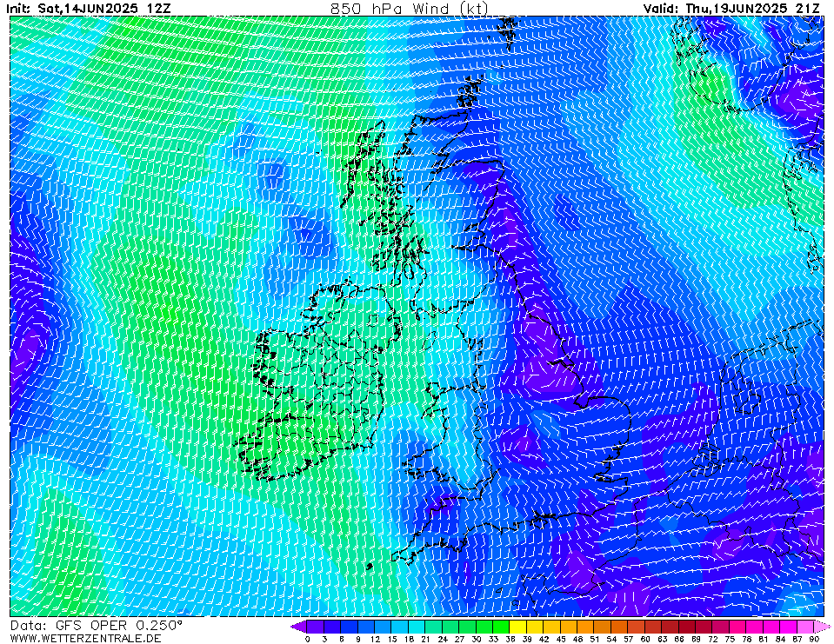Click the '3' label on the color scale
834x644 pixels.
tap(324, 639)
